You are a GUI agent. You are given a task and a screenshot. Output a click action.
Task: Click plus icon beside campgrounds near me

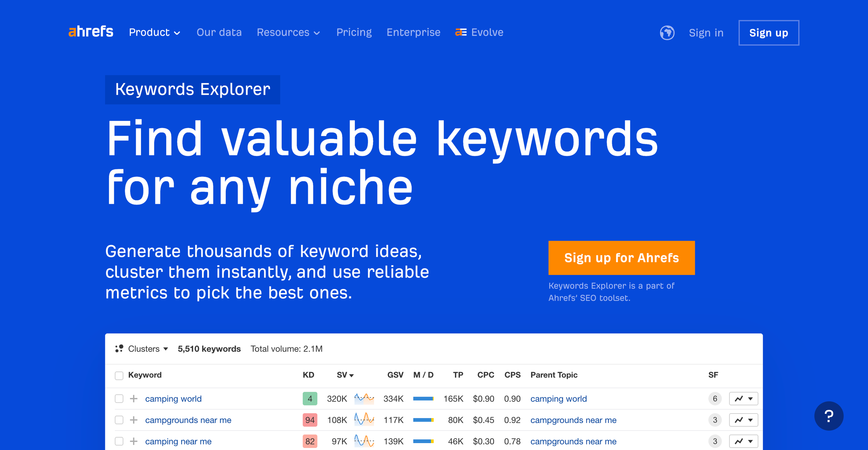pyautogui.click(x=134, y=420)
